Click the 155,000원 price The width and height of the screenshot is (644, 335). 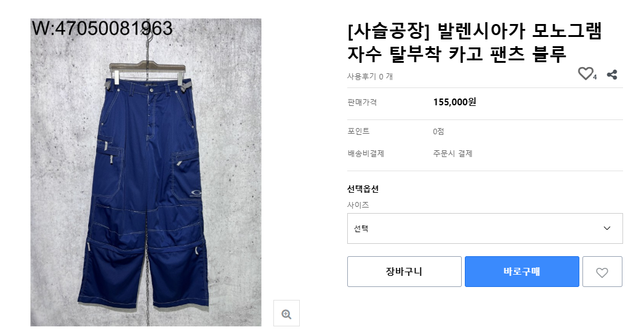tap(454, 102)
